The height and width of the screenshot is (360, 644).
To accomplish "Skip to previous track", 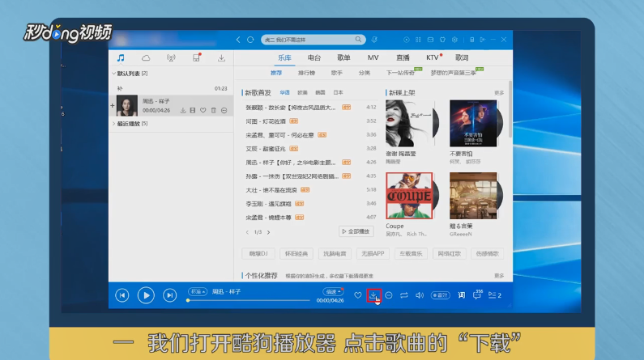I will coord(122,295).
